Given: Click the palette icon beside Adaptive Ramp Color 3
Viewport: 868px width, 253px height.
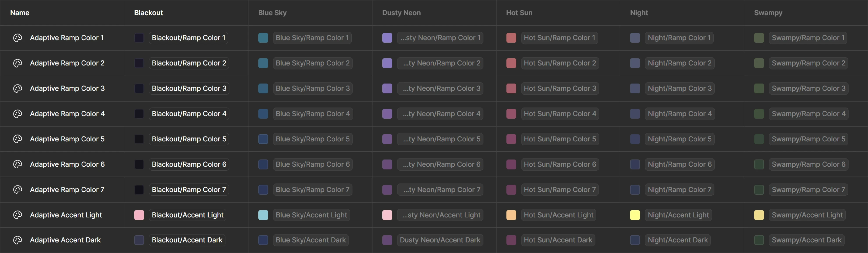Looking at the screenshot, I should [x=18, y=88].
